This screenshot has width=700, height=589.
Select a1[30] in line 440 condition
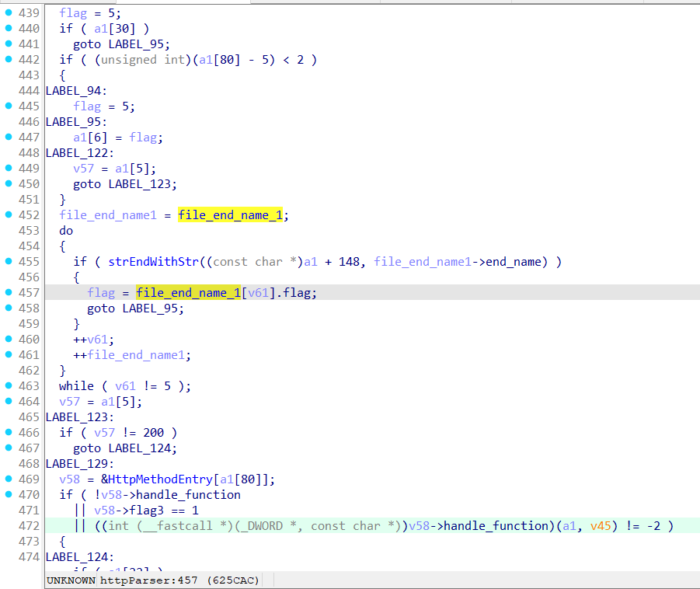click(x=115, y=29)
